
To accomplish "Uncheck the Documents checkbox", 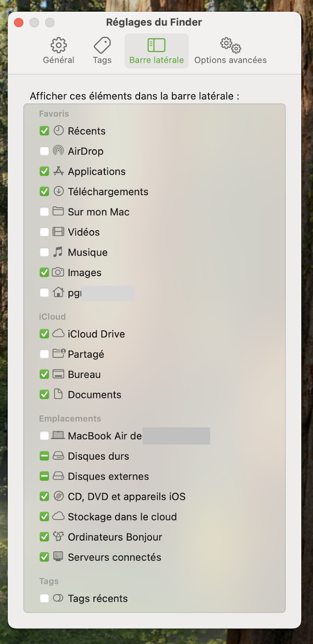I will [x=44, y=394].
